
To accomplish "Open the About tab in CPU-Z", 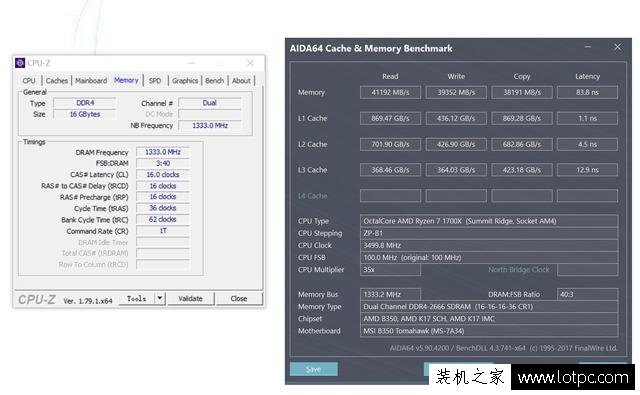I will coord(241,81).
